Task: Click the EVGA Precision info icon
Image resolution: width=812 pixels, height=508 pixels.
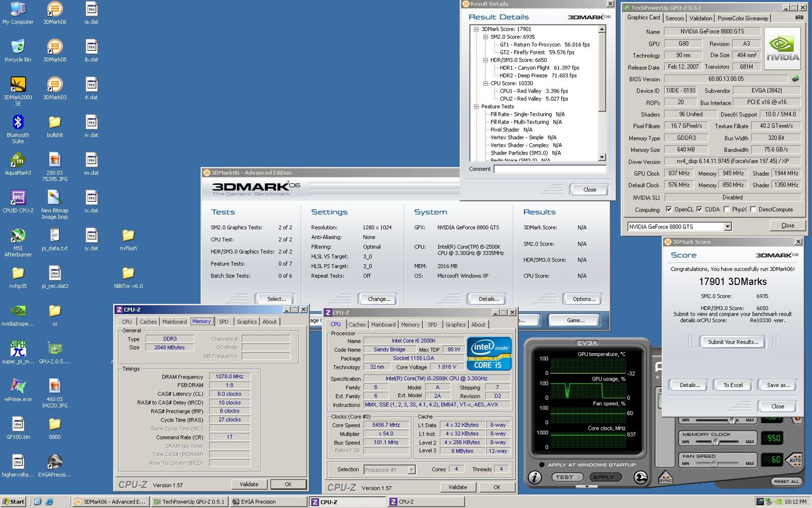Action: pos(534,477)
